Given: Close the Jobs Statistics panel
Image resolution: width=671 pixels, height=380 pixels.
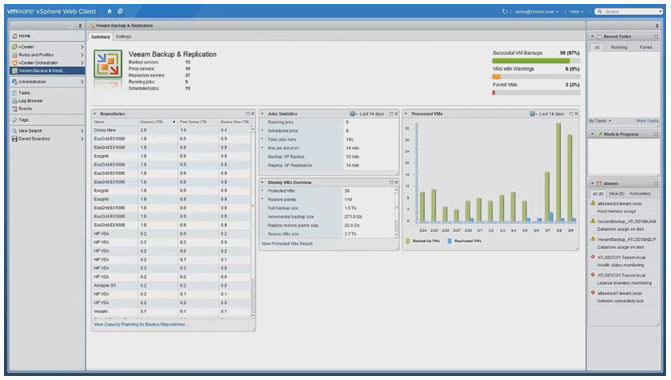Looking at the screenshot, I should click(396, 114).
